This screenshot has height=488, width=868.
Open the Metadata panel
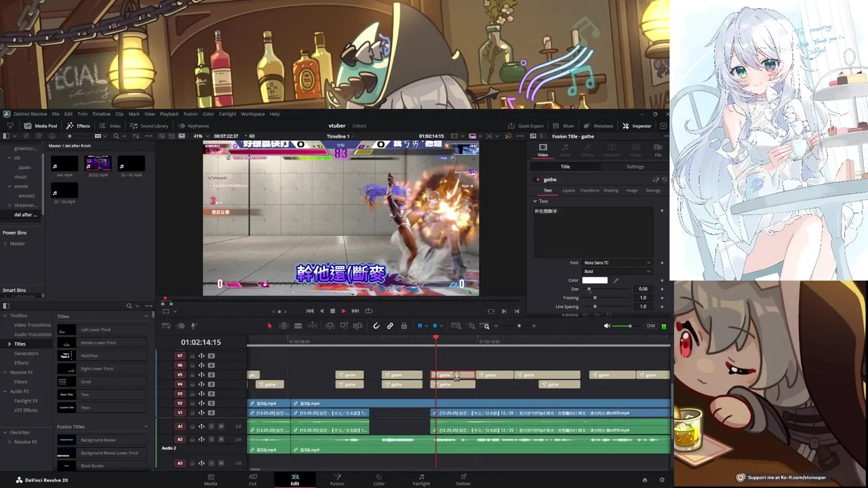pyautogui.click(x=598, y=125)
